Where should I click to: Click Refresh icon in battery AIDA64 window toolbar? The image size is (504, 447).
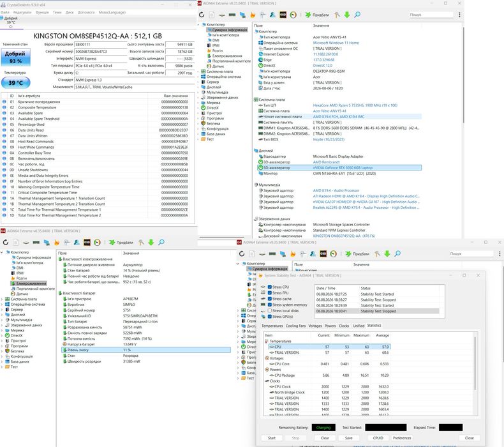point(6,242)
